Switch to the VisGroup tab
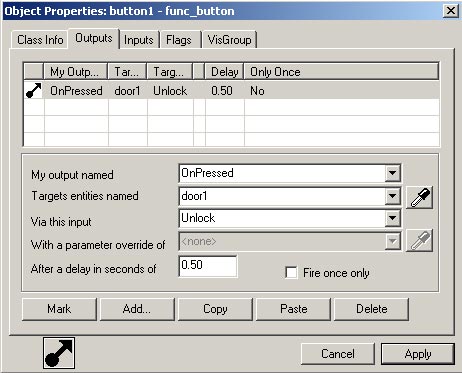Image resolution: width=462 pixels, height=373 pixels. [x=229, y=40]
